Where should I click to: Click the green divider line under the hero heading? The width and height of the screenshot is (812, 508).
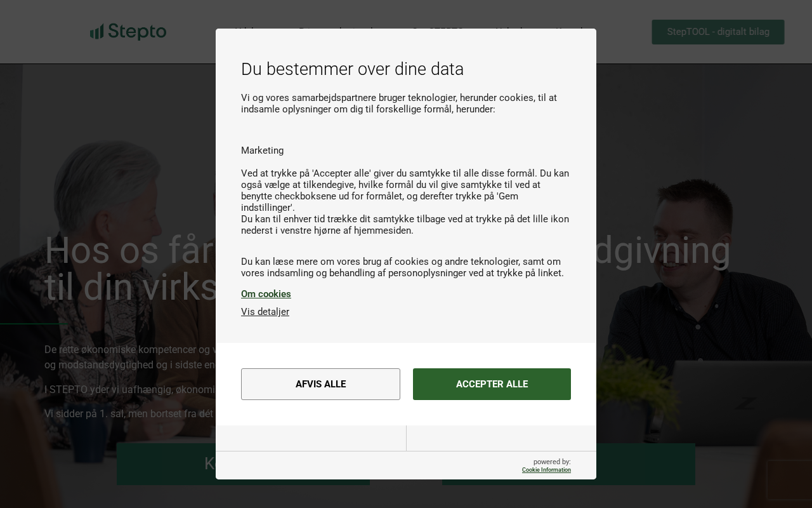34,324
